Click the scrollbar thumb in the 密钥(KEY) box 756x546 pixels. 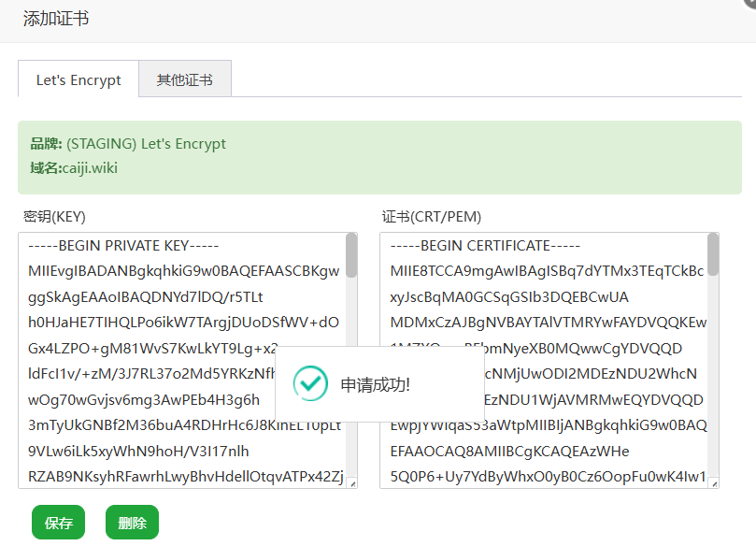(351, 256)
